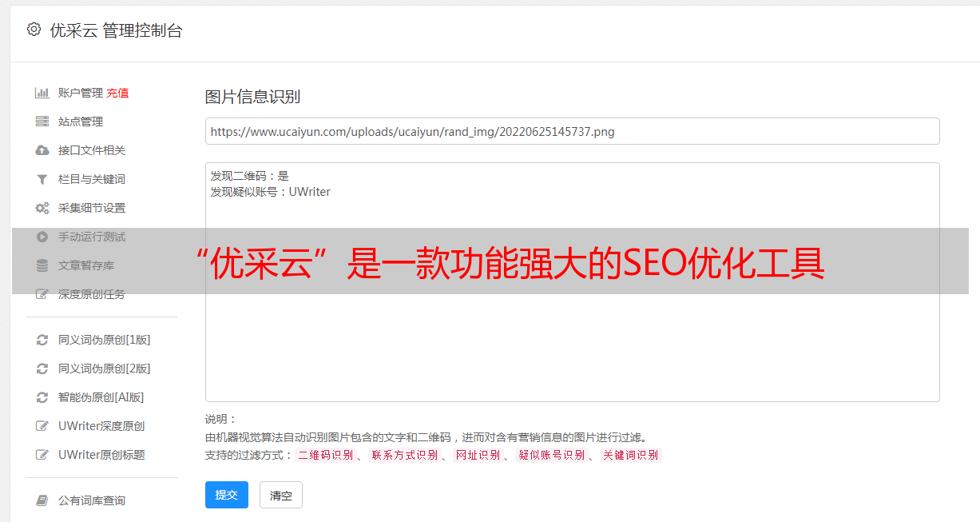Click the 发现二维码：是 result line
Screen dimensions: 980x522
click(249, 176)
